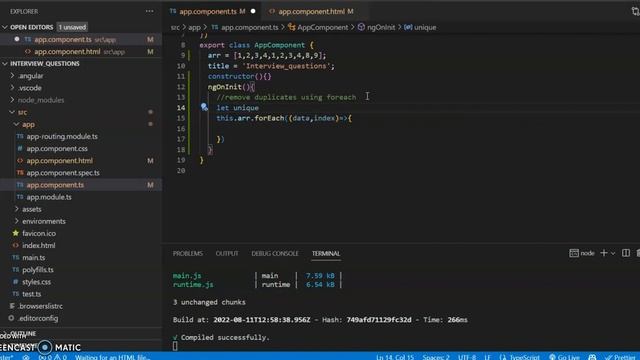The image size is (640, 360).
Task: Click main.js entry in terminal output
Action: coord(187,276)
